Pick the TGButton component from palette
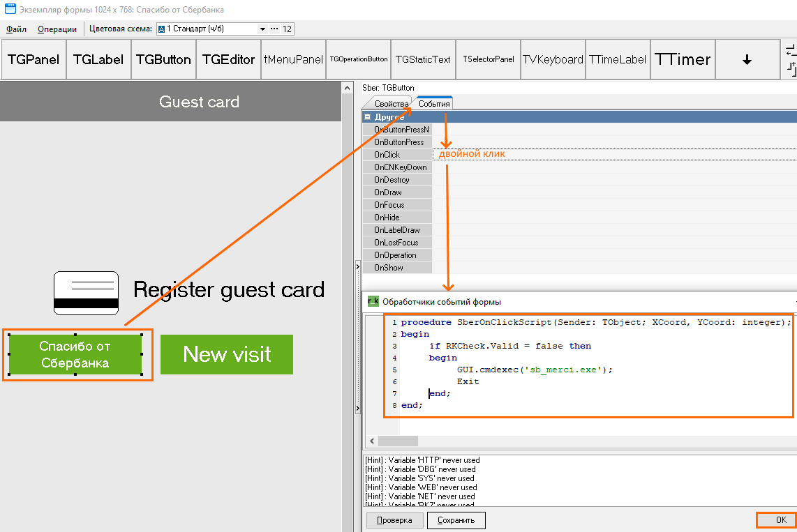Viewport: 797px width, 532px height. (163, 60)
